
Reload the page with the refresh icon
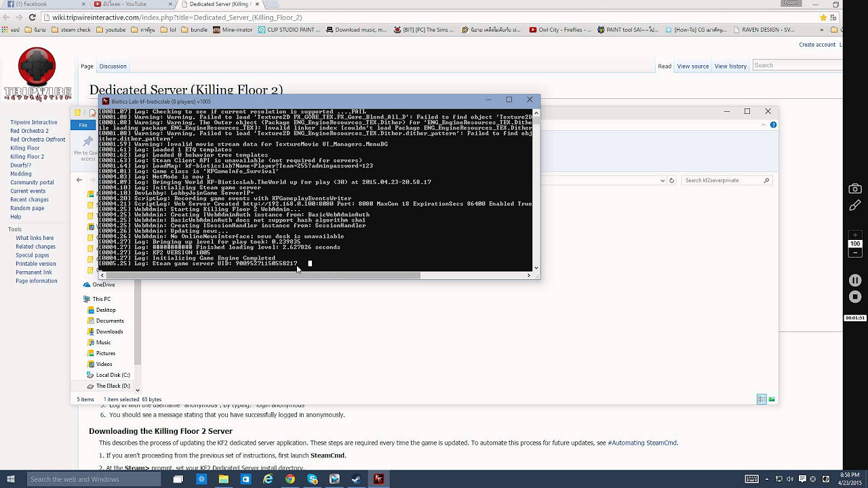click(x=32, y=17)
